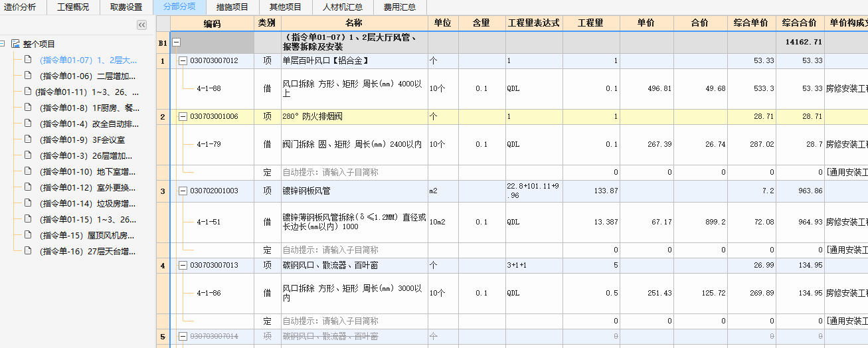Click document icon beside (指令单01-11) 1~3、26

coord(28,91)
